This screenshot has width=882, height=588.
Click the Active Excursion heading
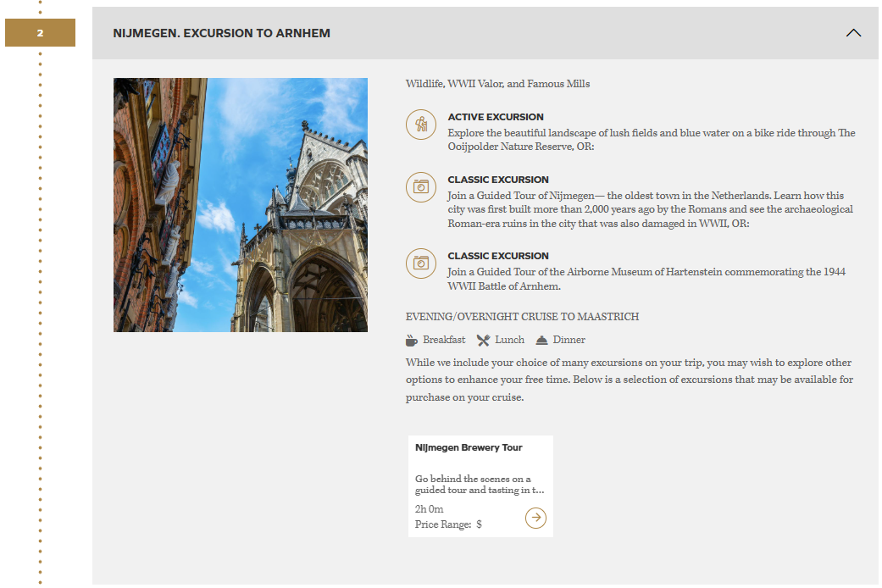(x=496, y=117)
